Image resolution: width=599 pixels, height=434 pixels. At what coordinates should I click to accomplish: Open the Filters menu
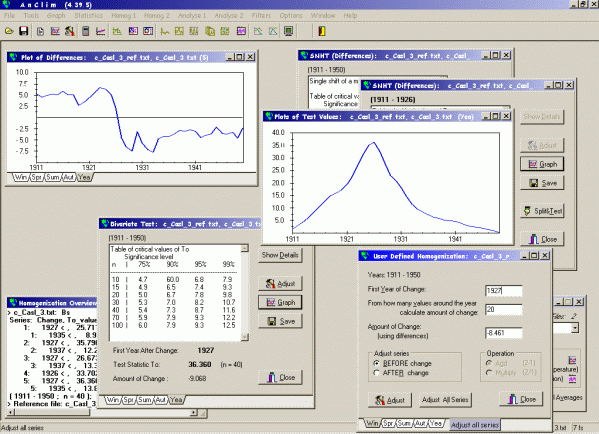click(261, 16)
